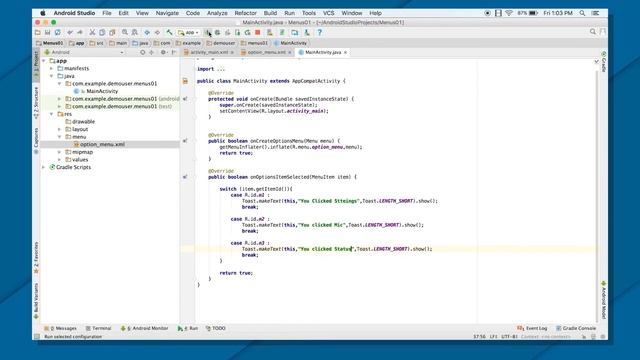Click the Debug app bug icon
This screenshot has width=640, height=360.
[x=218, y=32]
